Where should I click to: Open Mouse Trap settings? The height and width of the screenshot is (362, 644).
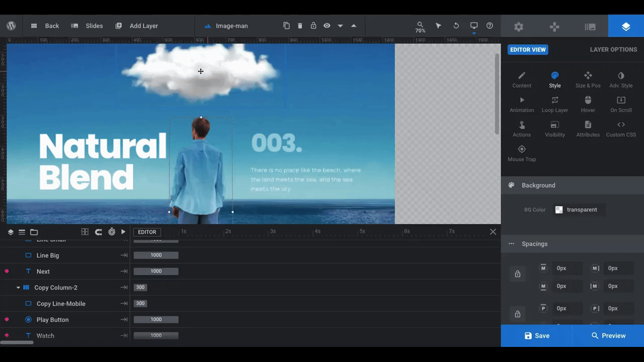click(522, 154)
